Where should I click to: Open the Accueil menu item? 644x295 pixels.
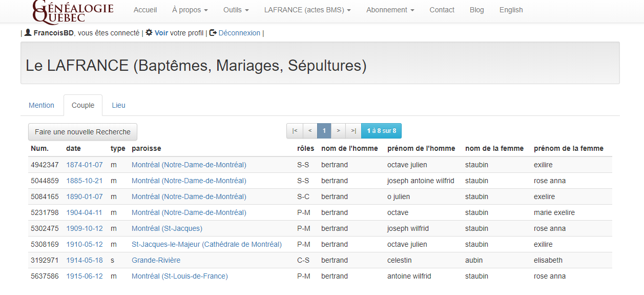pyautogui.click(x=146, y=10)
